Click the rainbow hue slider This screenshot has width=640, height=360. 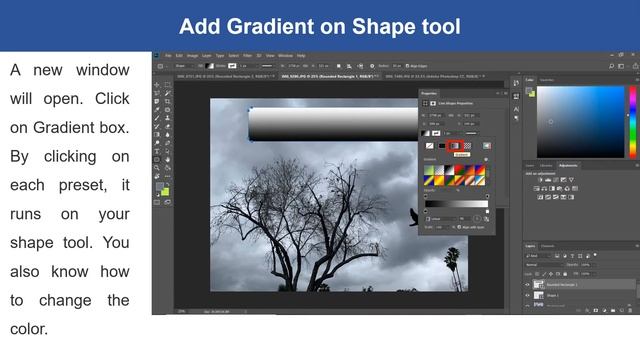click(x=633, y=122)
